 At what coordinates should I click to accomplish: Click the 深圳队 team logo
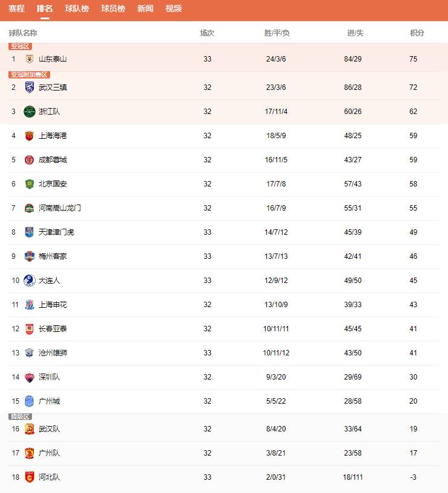[29, 377]
